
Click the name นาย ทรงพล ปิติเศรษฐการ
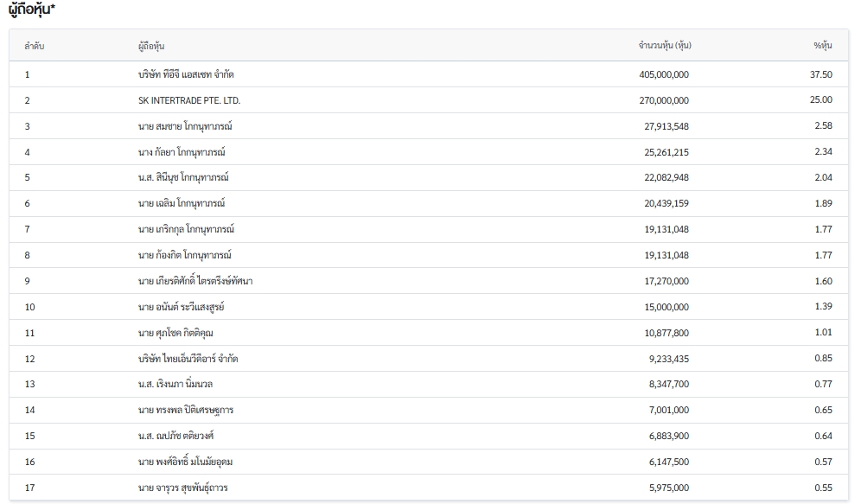[x=186, y=410]
